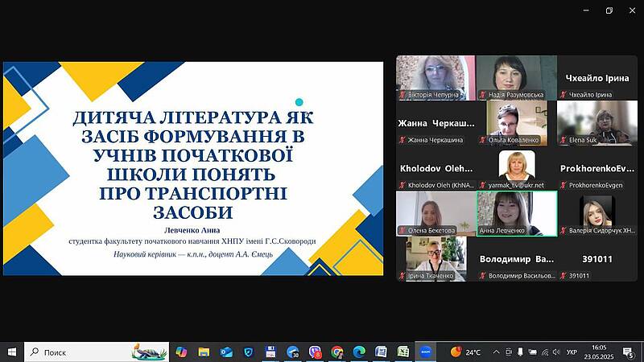Open the Windows Start menu
The height and width of the screenshot is (362, 644).
tap(12, 352)
